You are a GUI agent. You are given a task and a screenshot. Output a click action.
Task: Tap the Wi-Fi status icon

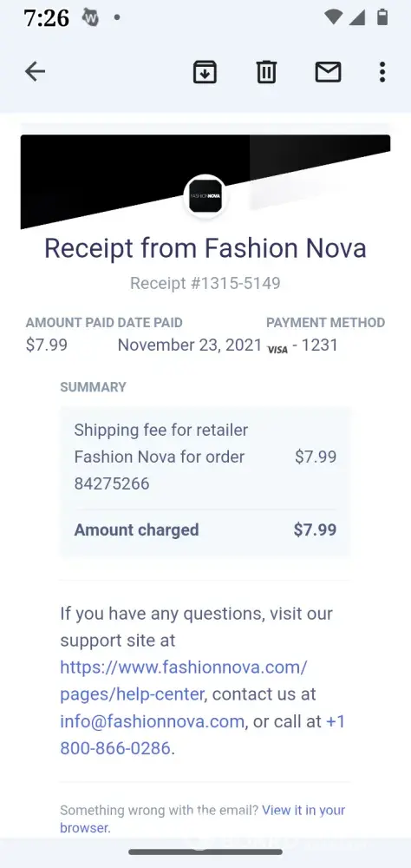click(x=333, y=17)
